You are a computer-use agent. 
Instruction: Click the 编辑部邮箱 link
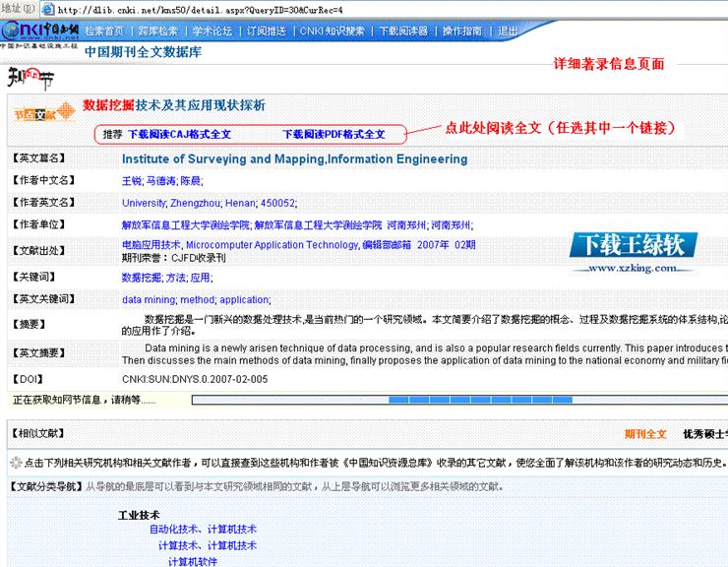pyautogui.click(x=387, y=245)
